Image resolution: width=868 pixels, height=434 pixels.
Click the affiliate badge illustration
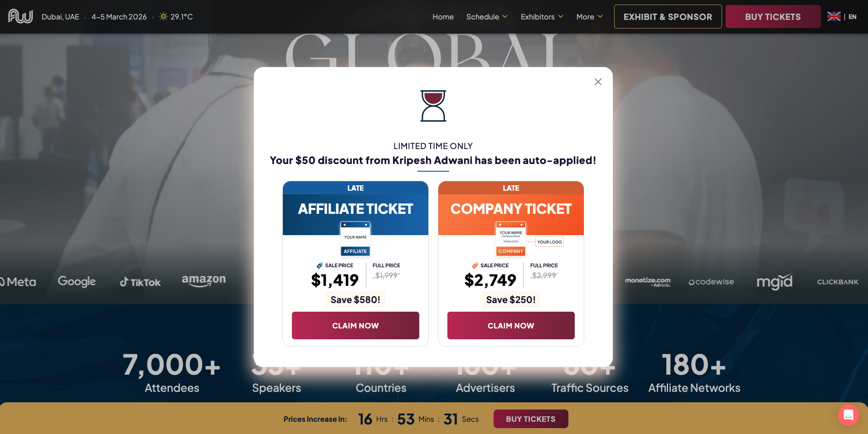point(355,239)
